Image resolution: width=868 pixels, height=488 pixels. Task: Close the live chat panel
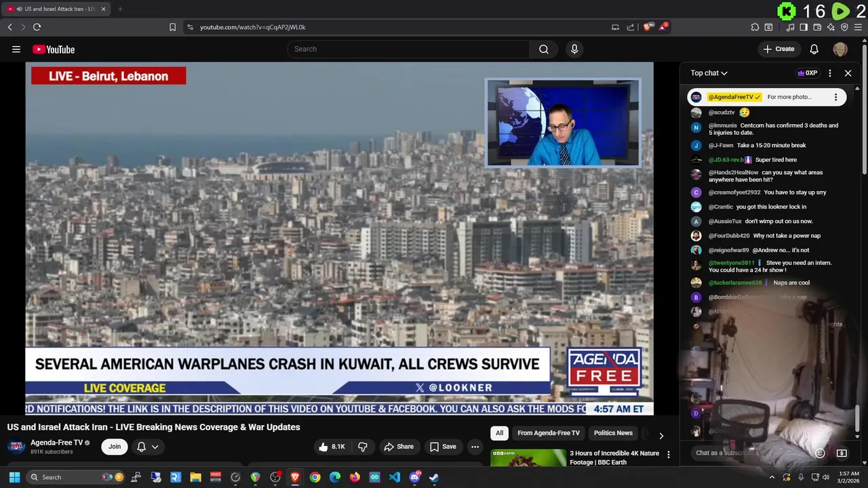(848, 73)
